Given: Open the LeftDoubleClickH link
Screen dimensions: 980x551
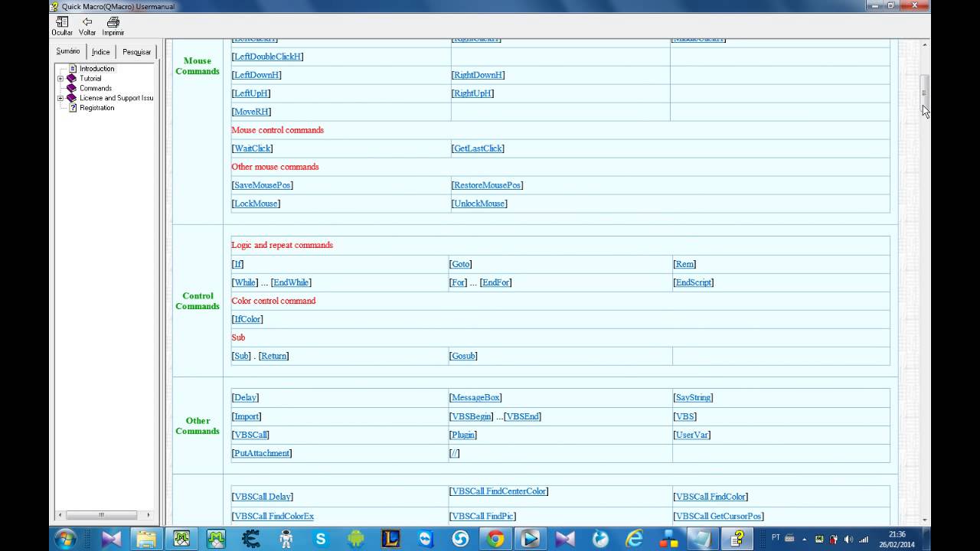Looking at the screenshot, I should coord(268,57).
